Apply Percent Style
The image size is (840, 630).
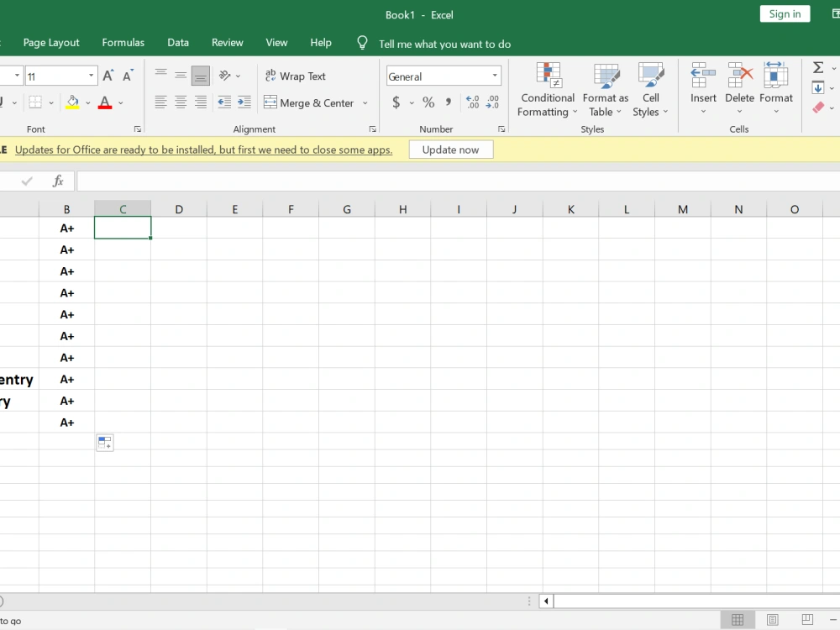(428, 102)
